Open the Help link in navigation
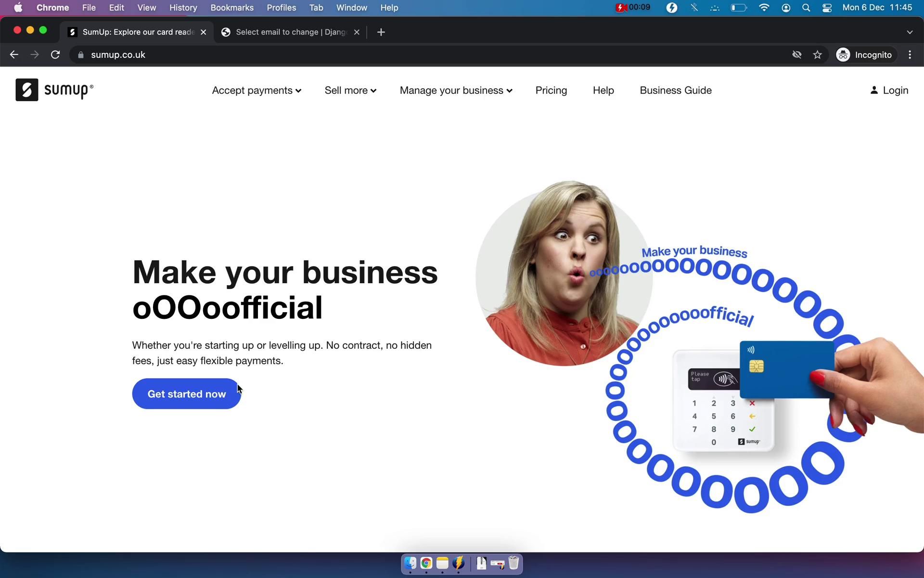The width and height of the screenshot is (924, 578). tap(603, 91)
